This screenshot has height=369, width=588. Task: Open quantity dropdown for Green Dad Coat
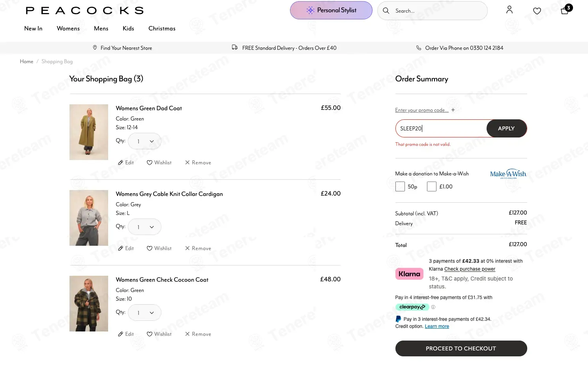point(144,141)
